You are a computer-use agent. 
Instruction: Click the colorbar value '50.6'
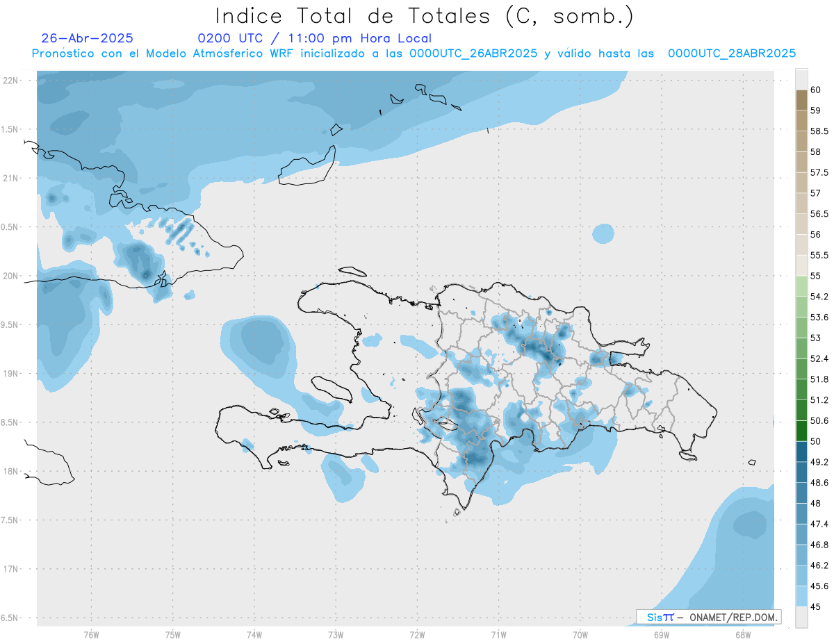coord(819,420)
